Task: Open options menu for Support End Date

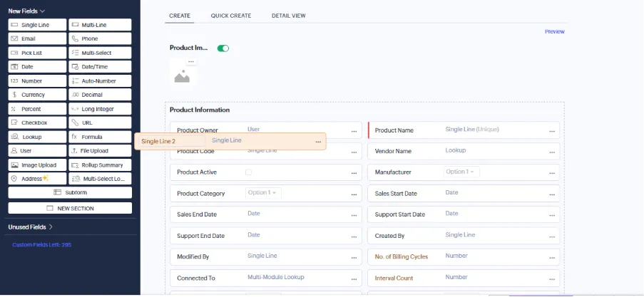Action: coord(354,237)
